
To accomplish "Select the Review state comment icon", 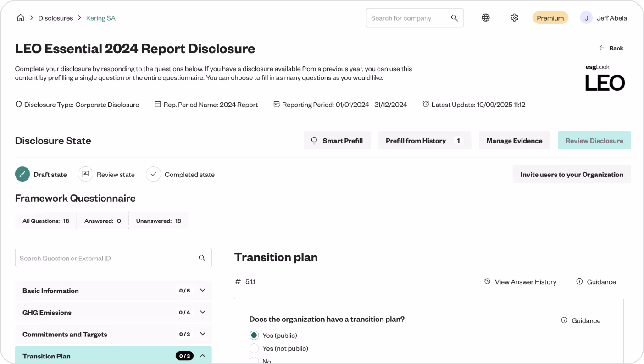I will click(x=85, y=174).
